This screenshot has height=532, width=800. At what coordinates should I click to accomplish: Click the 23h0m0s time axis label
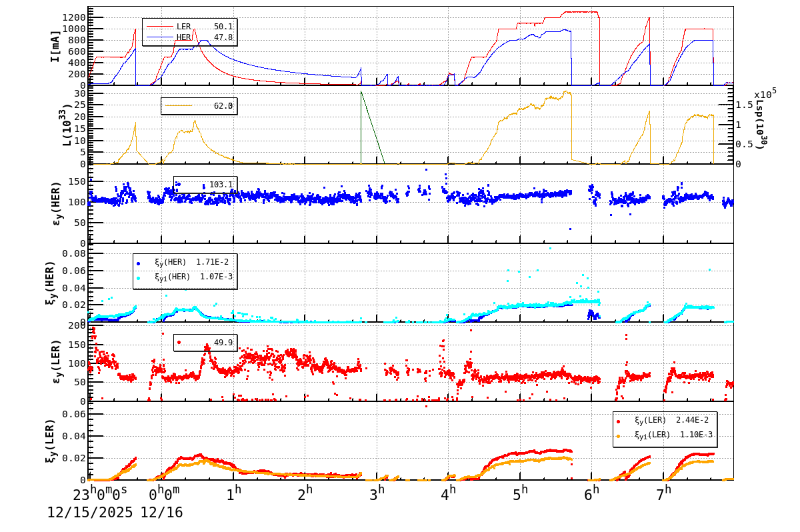101,494
